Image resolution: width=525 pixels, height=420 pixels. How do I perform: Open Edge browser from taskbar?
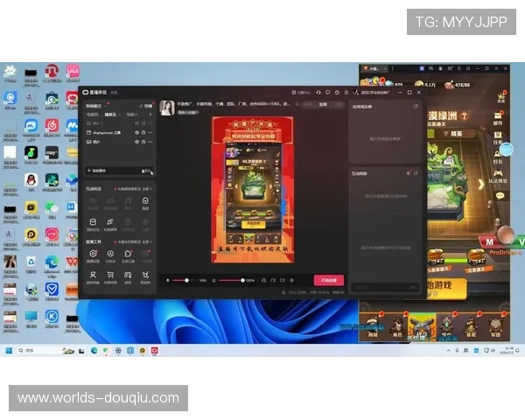[94, 351]
